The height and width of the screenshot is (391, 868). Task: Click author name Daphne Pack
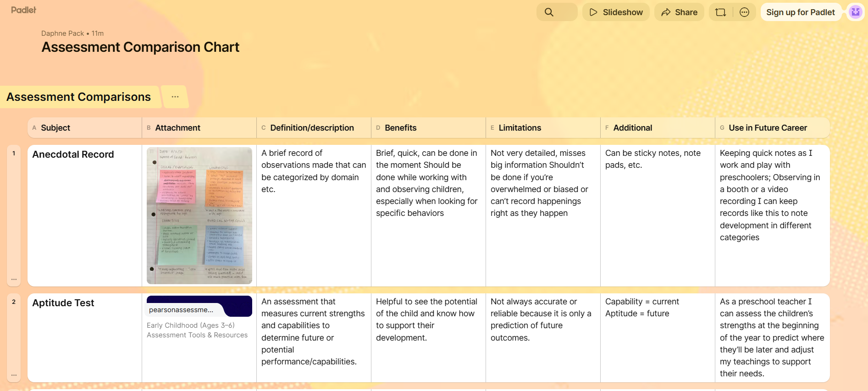coord(62,33)
